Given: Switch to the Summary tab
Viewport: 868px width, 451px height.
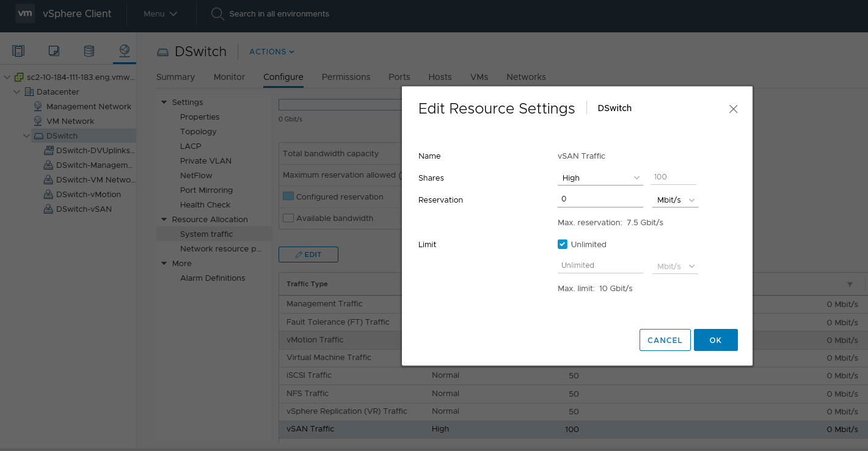Looking at the screenshot, I should pos(175,77).
